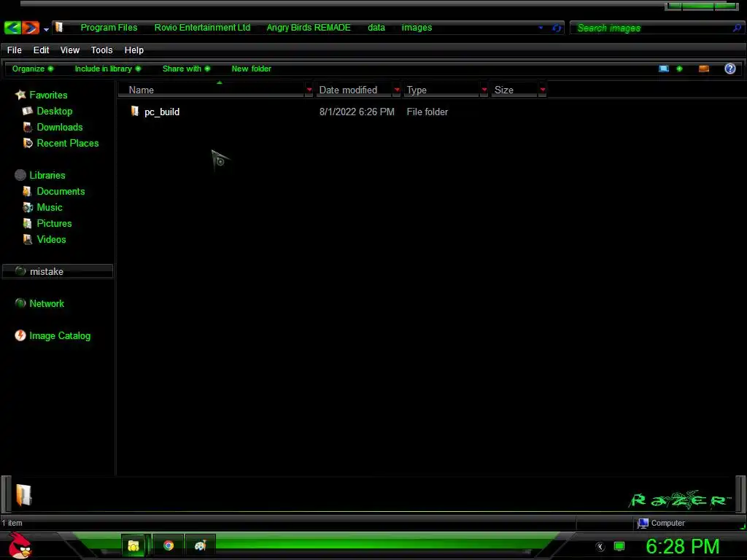Sort by the Type column header
This screenshot has width=747, height=560.
point(441,90)
